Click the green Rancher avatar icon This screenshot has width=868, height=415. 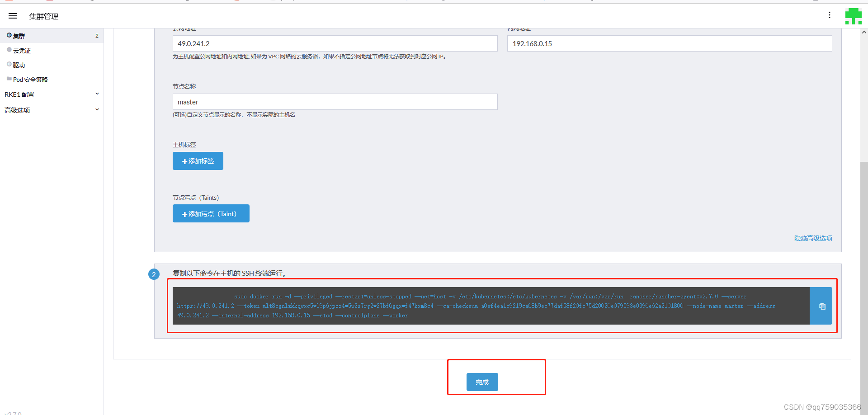click(854, 16)
